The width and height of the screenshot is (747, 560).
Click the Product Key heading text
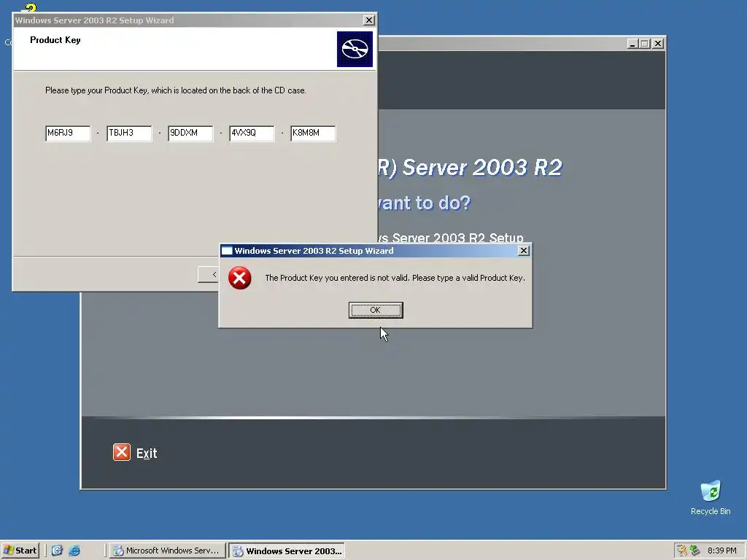point(55,40)
